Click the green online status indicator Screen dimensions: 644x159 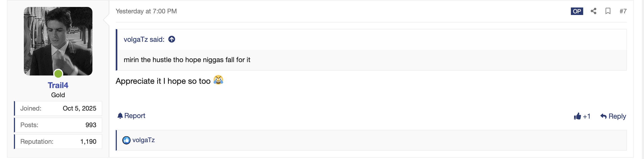58,73
